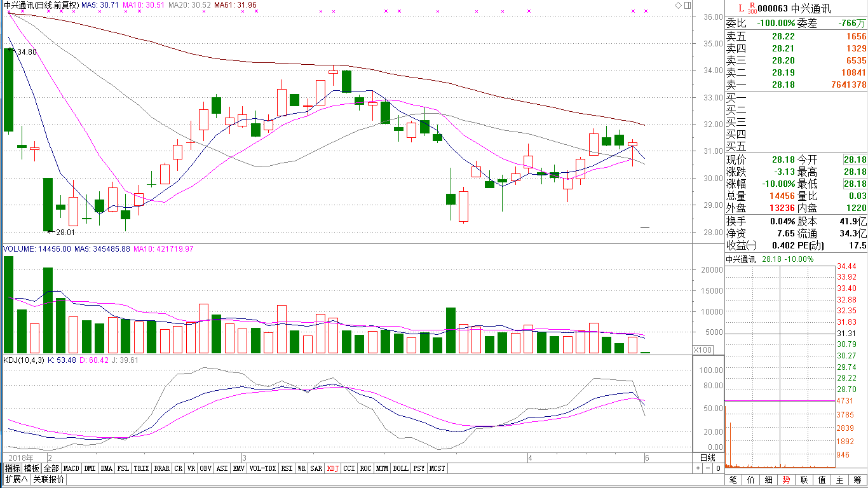Open the 主 tab
The height and width of the screenshot is (488, 868).
[x=840, y=480]
